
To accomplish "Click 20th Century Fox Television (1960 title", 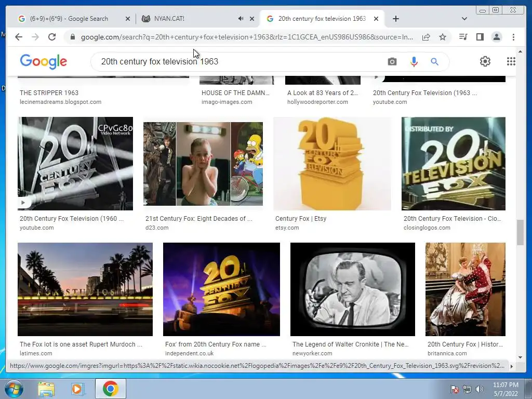I will (72, 219).
